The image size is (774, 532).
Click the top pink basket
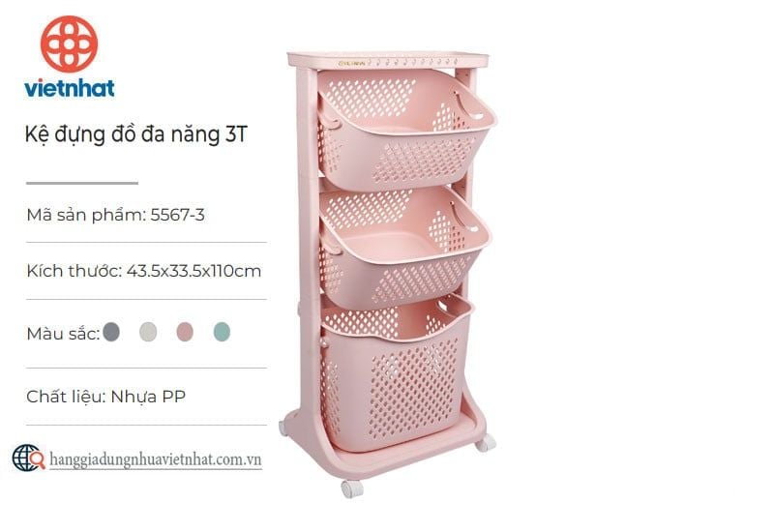404,129
